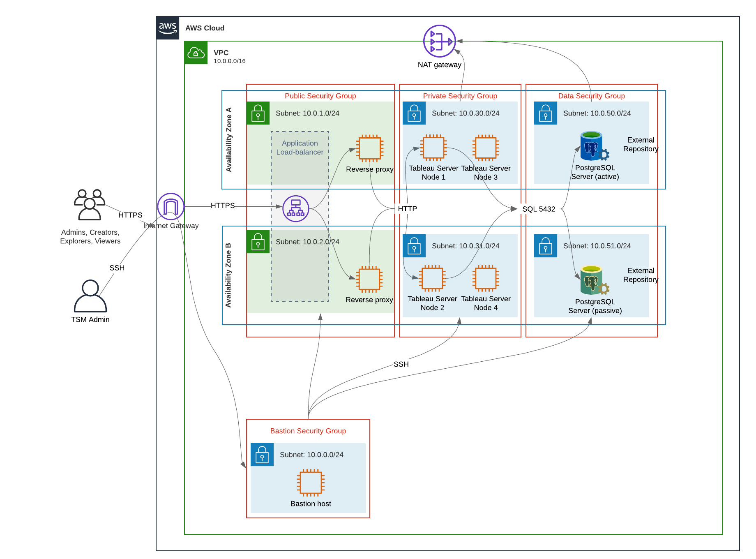Click the lock icon for subnet 10.0.1.0/24
This screenshot has height=559, width=756.
[258, 113]
